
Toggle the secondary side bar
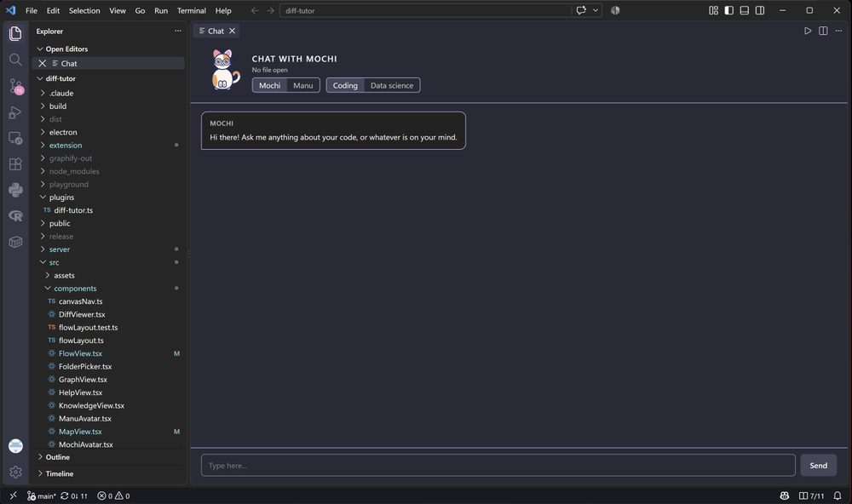coord(760,10)
